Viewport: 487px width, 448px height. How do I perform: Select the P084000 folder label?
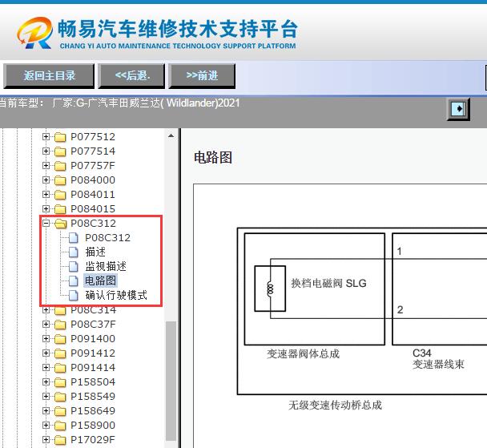click(x=93, y=180)
